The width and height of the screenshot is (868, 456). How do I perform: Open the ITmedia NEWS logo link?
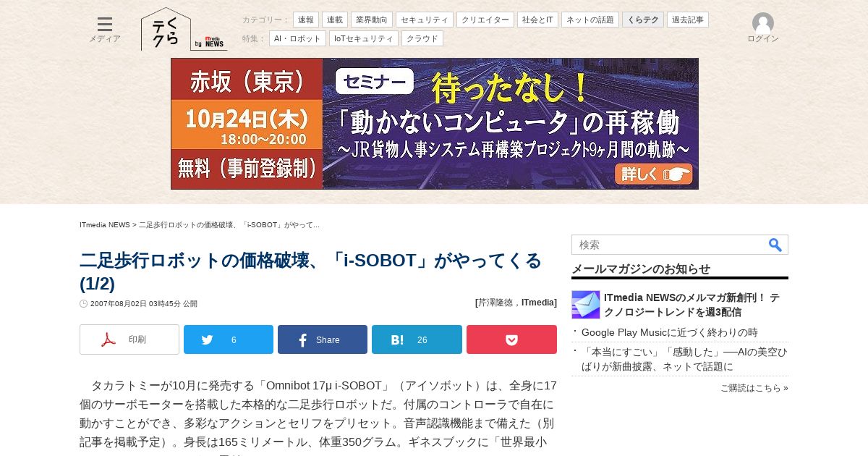pyautogui.click(x=210, y=43)
